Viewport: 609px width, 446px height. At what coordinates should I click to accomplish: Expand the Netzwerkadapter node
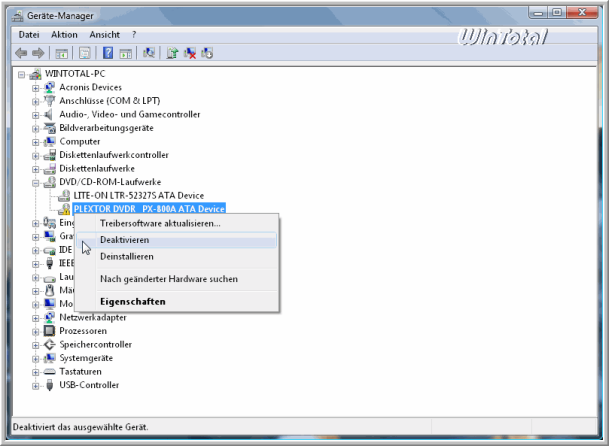tap(35, 318)
